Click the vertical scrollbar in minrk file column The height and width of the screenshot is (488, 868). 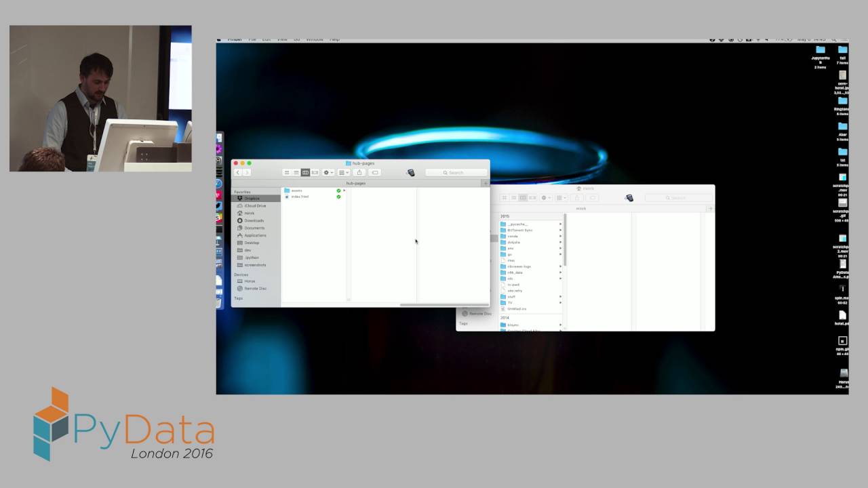tap(565, 240)
